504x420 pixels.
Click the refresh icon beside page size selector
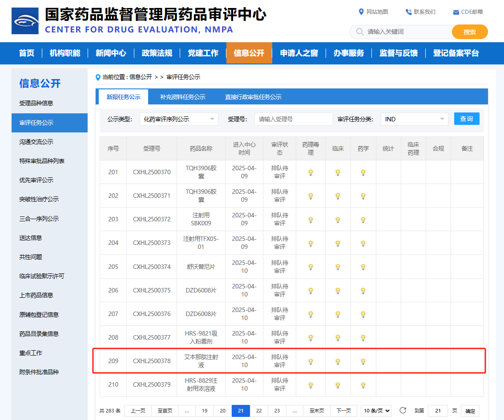(403, 410)
